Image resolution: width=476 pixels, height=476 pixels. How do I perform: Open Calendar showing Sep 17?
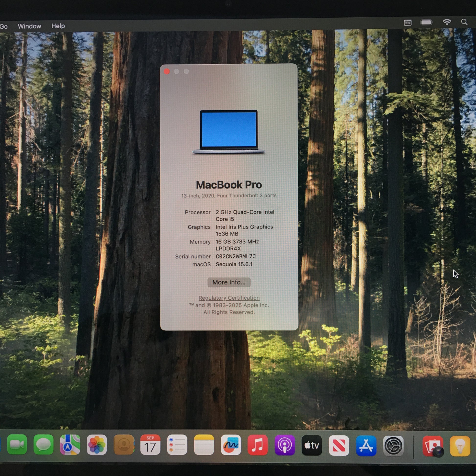click(150, 445)
